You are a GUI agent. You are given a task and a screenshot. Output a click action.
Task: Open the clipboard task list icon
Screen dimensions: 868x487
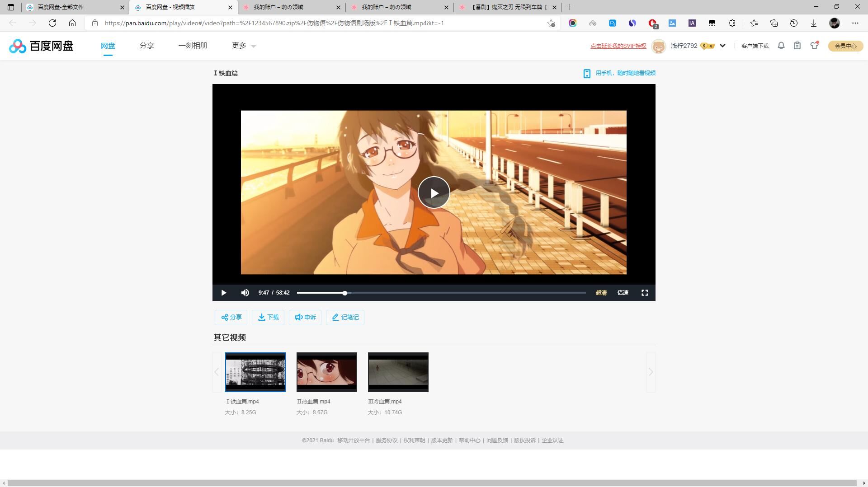[x=797, y=46]
